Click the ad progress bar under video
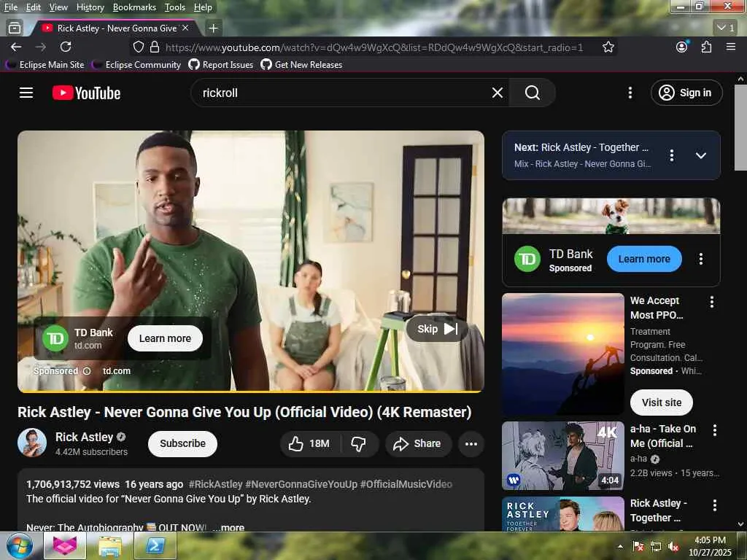This screenshot has height=560, width=747. pos(251,392)
